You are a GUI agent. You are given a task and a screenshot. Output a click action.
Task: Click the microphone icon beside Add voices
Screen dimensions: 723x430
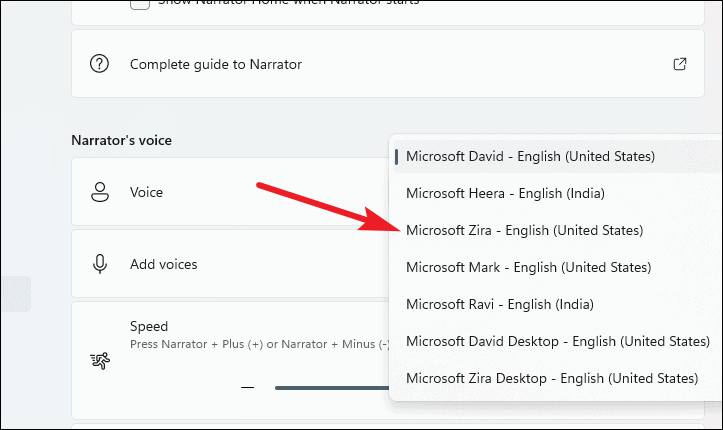(x=99, y=264)
